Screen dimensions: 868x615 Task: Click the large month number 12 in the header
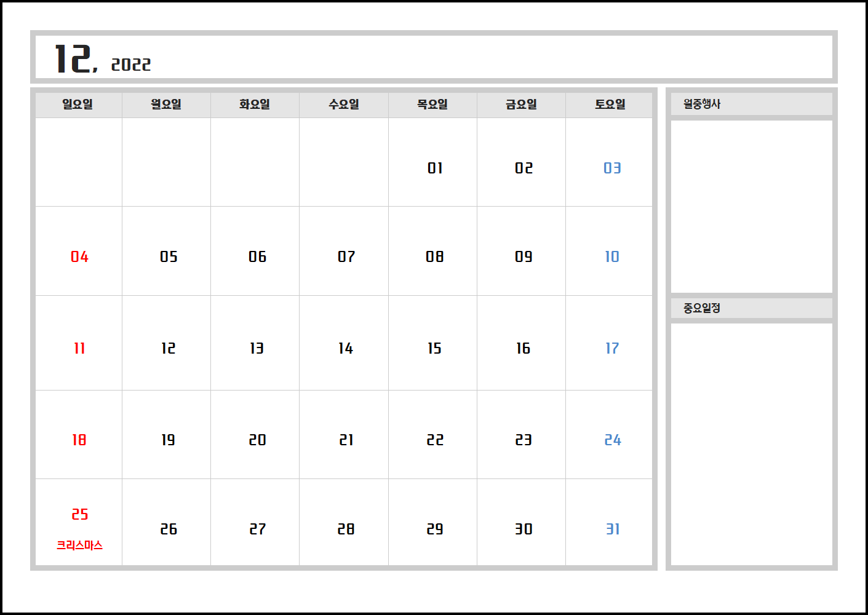[73, 59]
